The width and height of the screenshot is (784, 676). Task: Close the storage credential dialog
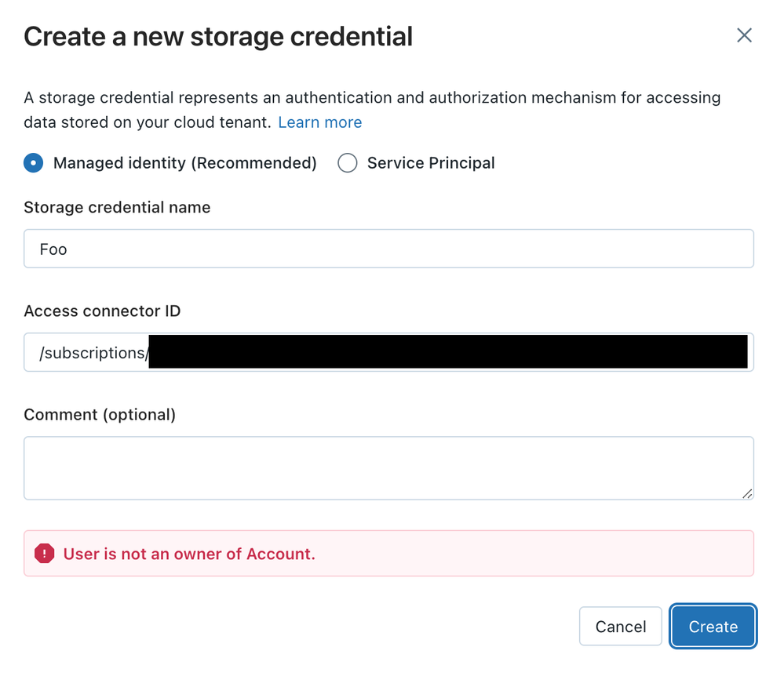pos(744,35)
